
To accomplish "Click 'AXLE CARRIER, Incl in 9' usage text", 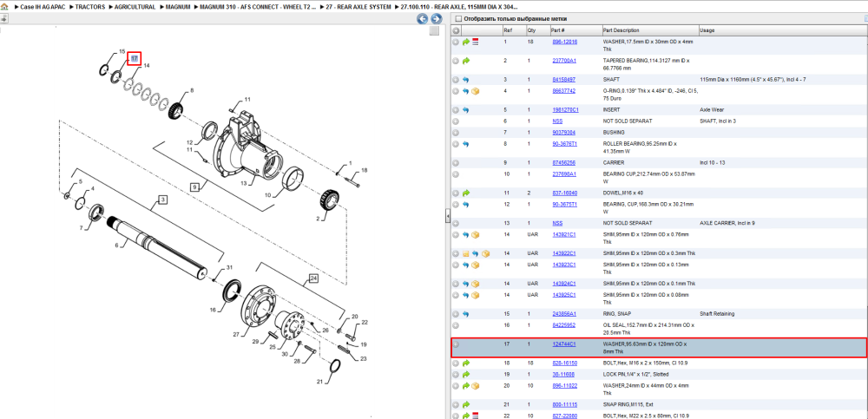I will coord(727,223).
